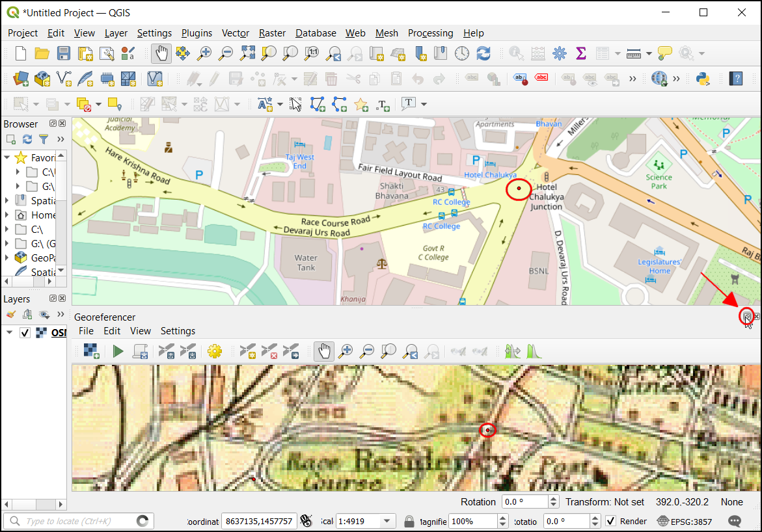Open the measure tool dropdown arrow

click(649, 53)
